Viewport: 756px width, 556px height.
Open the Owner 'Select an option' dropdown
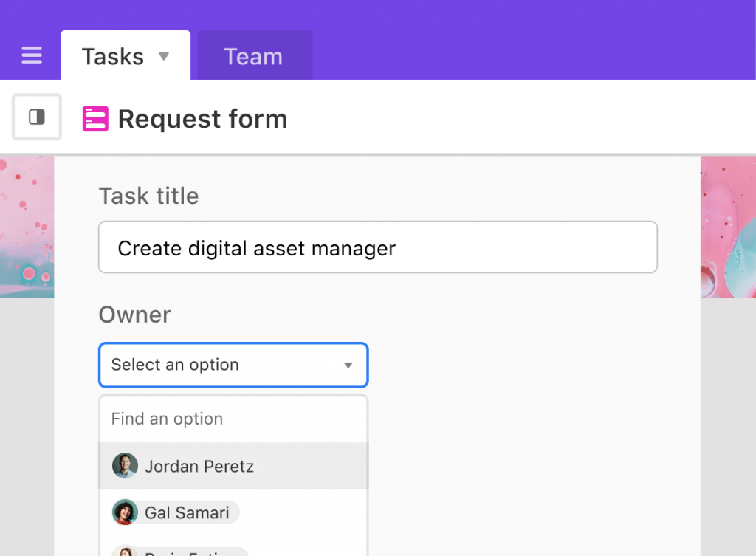pyautogui.click(x=221, y=365)
